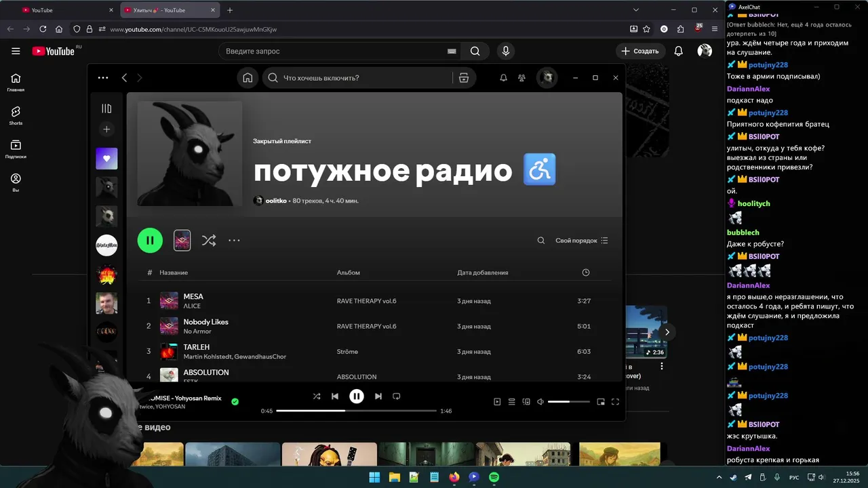
Task: Click YouTube 'Создать' button
Action: pos(641,52)
